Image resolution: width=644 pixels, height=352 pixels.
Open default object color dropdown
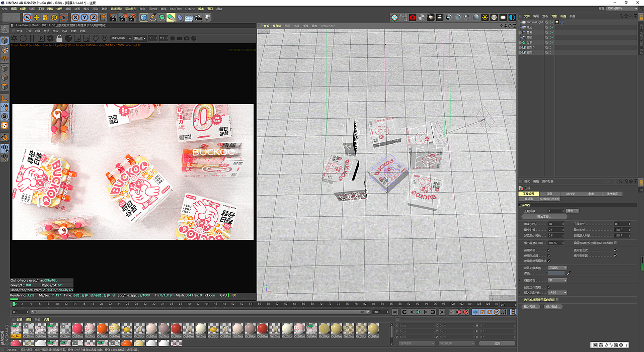[x=557, y=268]
